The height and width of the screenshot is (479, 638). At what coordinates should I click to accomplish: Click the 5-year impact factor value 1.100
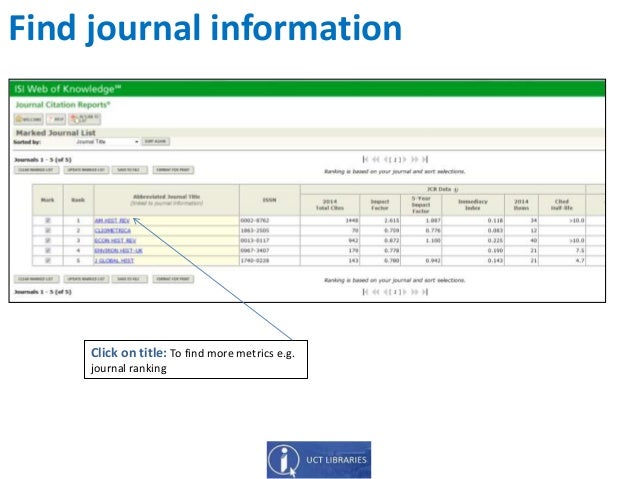click(x=433, y=241)
